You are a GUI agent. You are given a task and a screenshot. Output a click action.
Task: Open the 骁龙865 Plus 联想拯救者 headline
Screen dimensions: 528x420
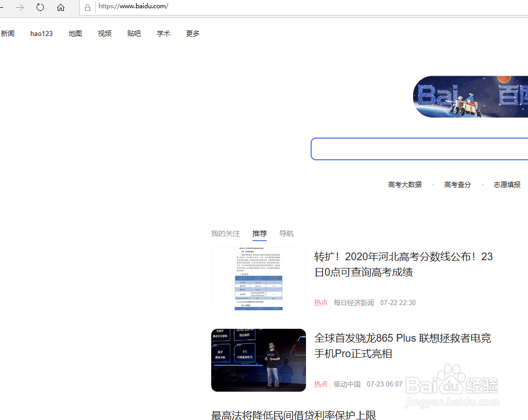[x=402, y=346]
